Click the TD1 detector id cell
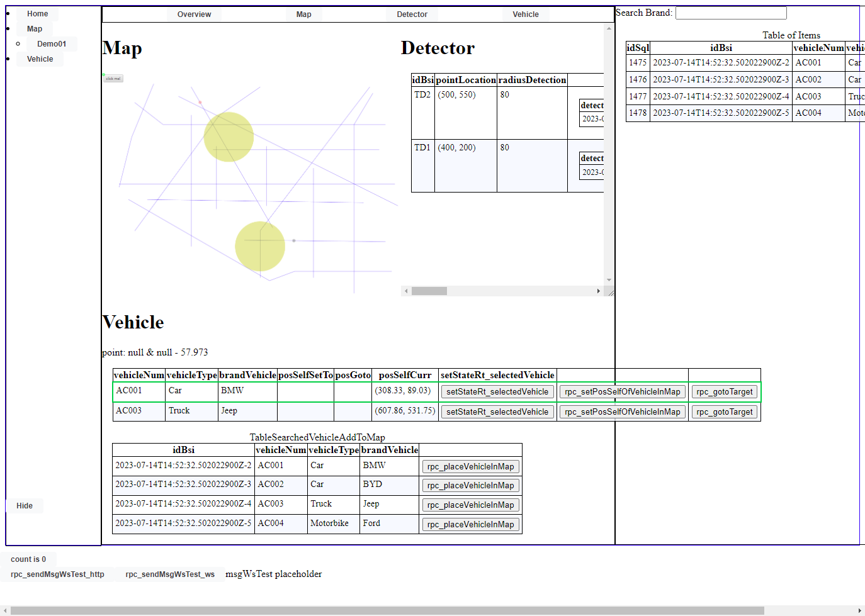The width and height of the screenshot is (865, 616). 422,165
